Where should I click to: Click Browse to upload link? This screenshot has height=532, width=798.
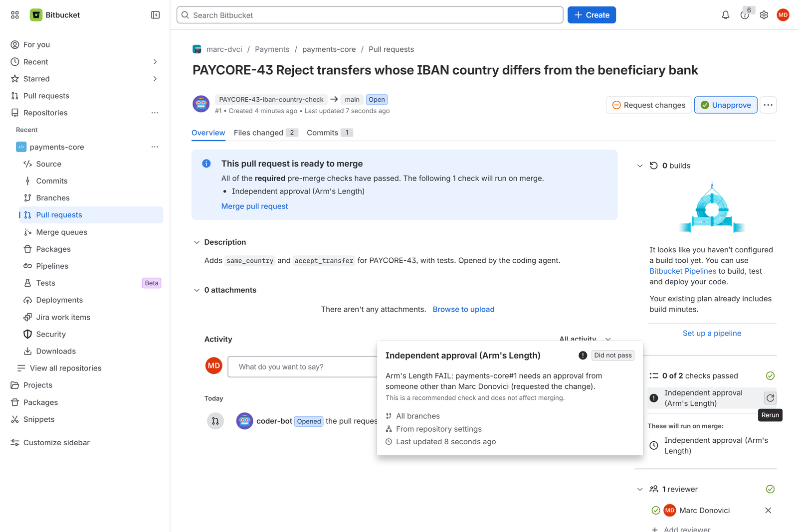click(463, 310)
